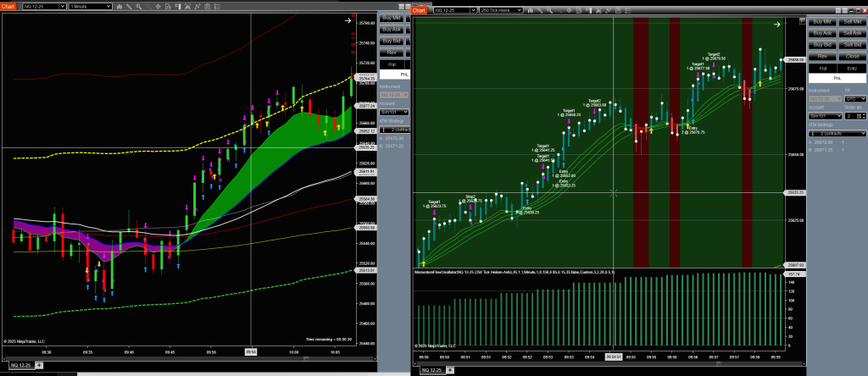Increase order quantity with the stepper arrow
Screen dimensions: 868x376
(x=864, y=113)
